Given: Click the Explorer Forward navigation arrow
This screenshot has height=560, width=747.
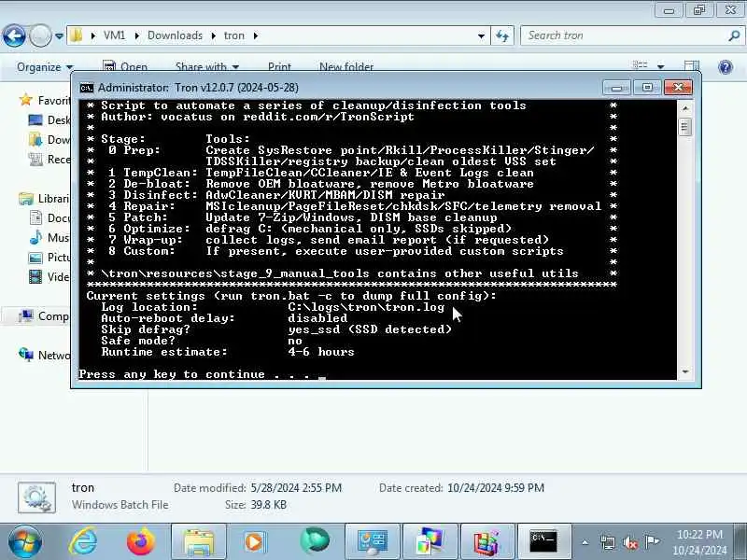Looking at the screenshot, I should 40,35.
